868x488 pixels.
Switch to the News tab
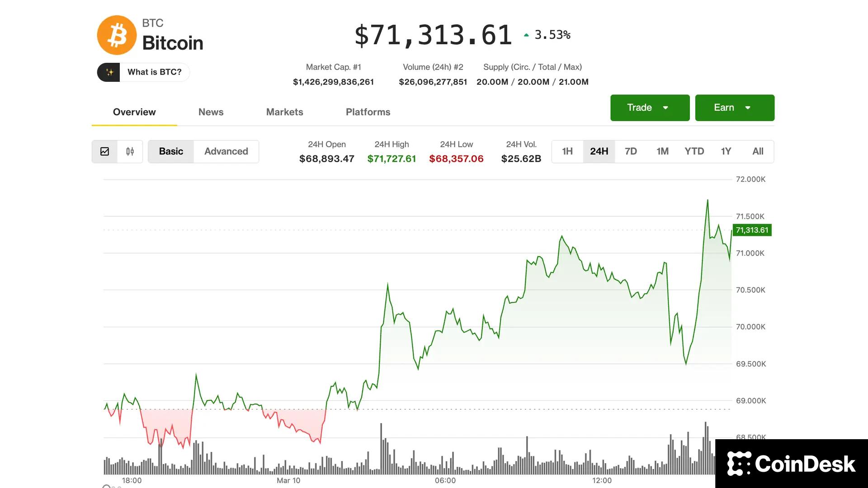211,112
